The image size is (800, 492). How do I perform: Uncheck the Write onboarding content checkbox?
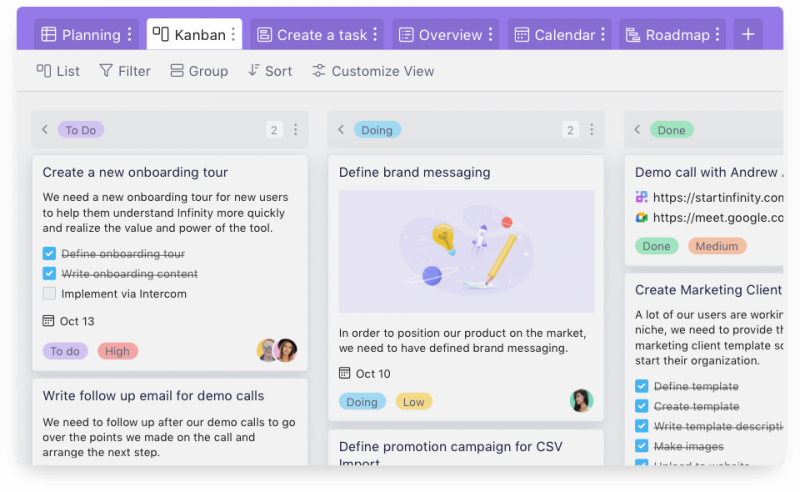49,274
